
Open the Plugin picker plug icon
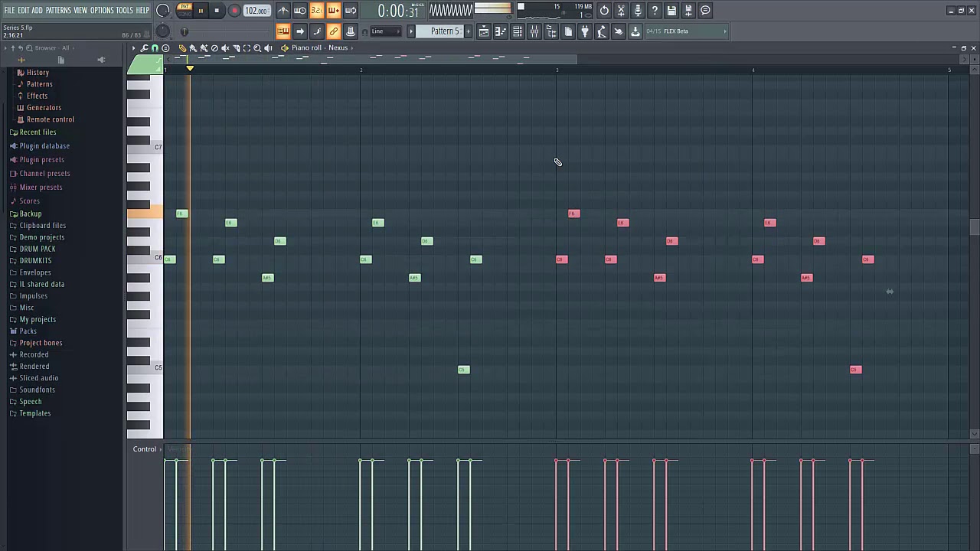(585, 31)
